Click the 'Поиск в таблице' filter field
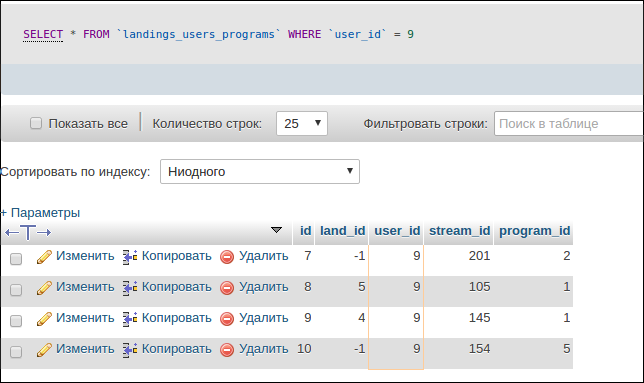Screen dimensions: 644x383 click(569, 123)
